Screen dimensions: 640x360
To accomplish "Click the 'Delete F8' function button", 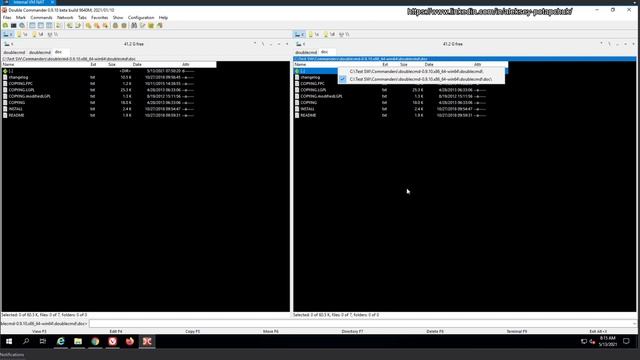I will (435, 331).
